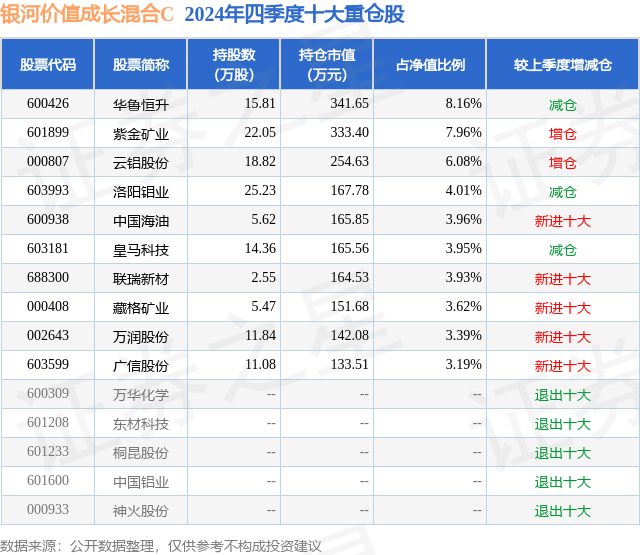Select stock code 688300
Image resolution: width=640 pixels, height=555 pixels.
[x=48, y=278]
